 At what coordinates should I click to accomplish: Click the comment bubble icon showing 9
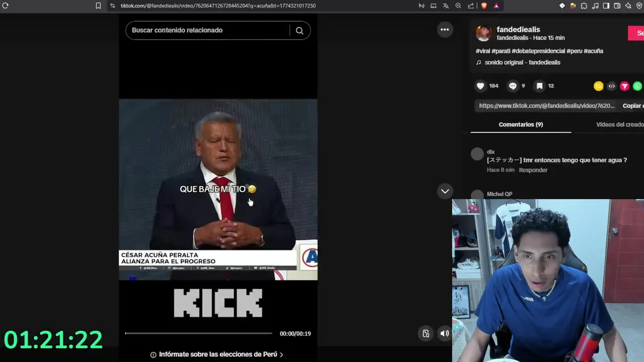coord(513,86)
